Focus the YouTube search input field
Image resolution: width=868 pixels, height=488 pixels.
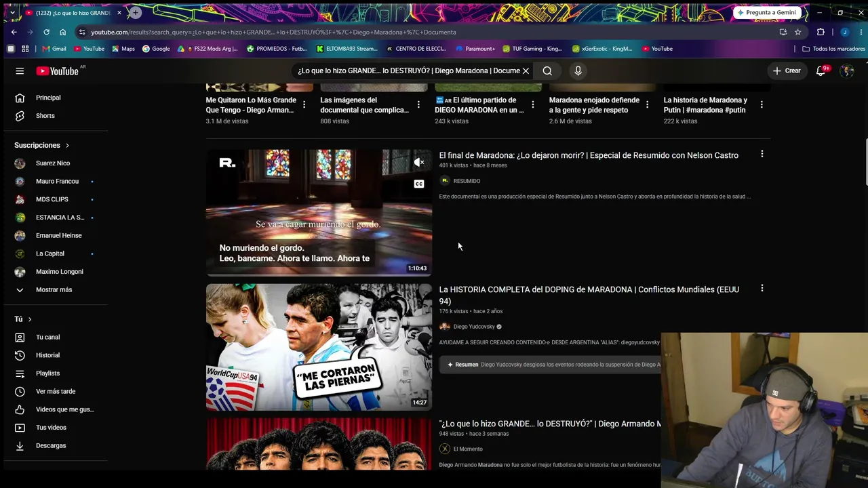pyautogui.click(x=408, y=70)
